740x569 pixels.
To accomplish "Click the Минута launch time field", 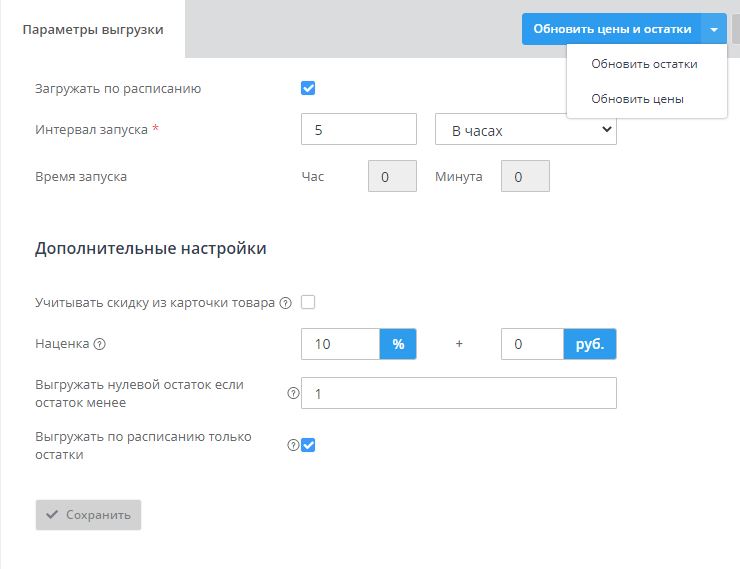I will (525, 177).
